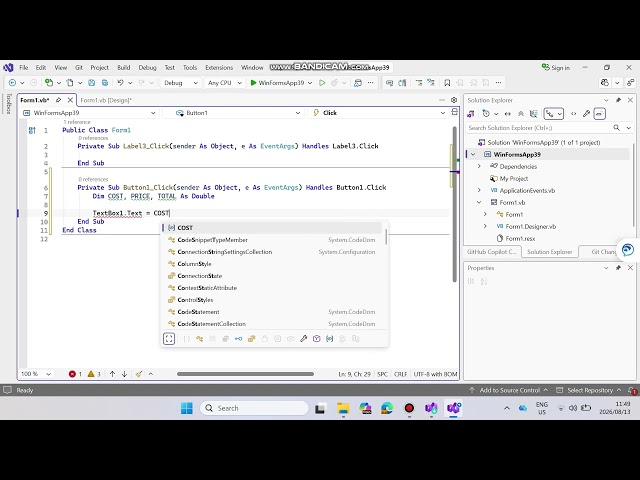Open File Explorer from the taskbar
The height and width of the screenshot is (480, 640).
coord(343,408)
